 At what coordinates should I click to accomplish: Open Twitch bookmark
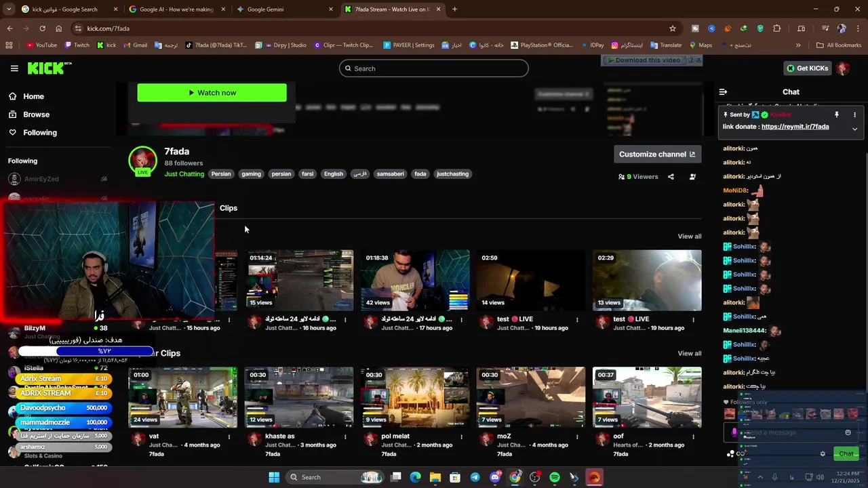click(x=77, y=45)
